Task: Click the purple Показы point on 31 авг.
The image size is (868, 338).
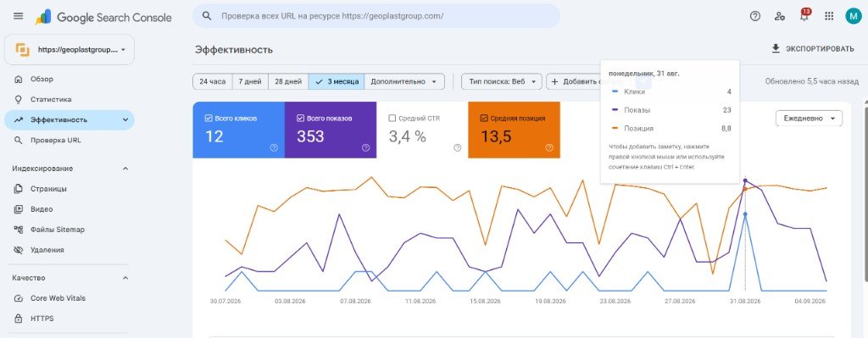Action: 745,180
